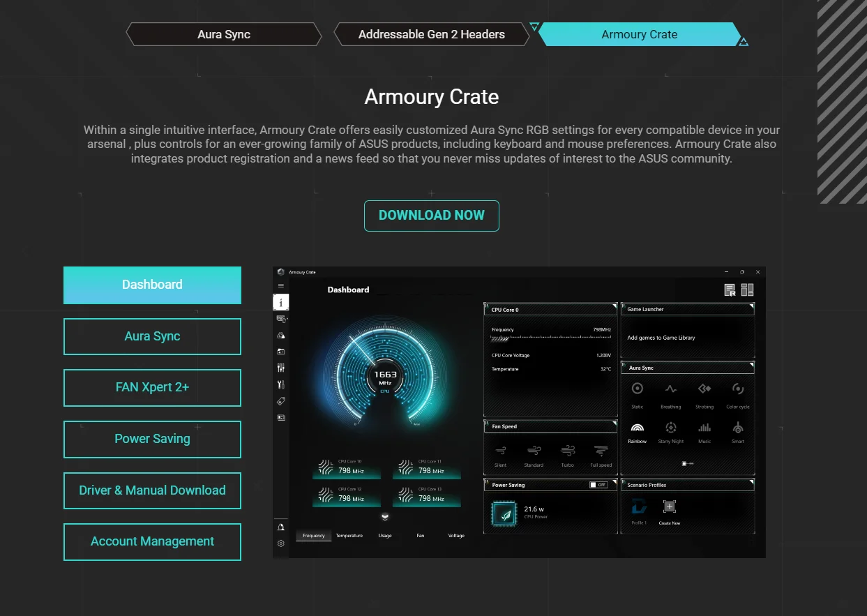Open the price tag Featured sidebar icon
Viewport: 867px width, 616px height.
[x=281, y=401]
